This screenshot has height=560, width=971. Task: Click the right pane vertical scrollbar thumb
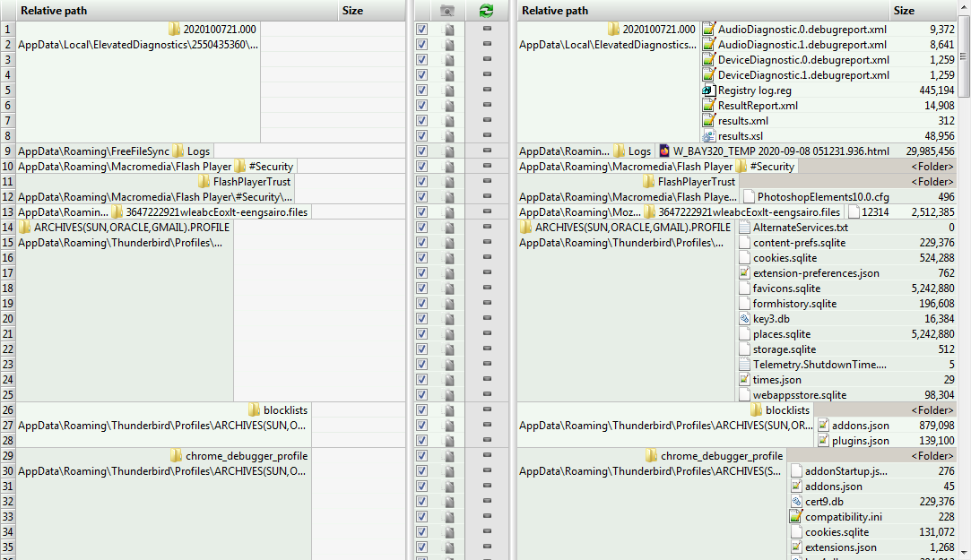pyautogui.click(x=964, y=56)
